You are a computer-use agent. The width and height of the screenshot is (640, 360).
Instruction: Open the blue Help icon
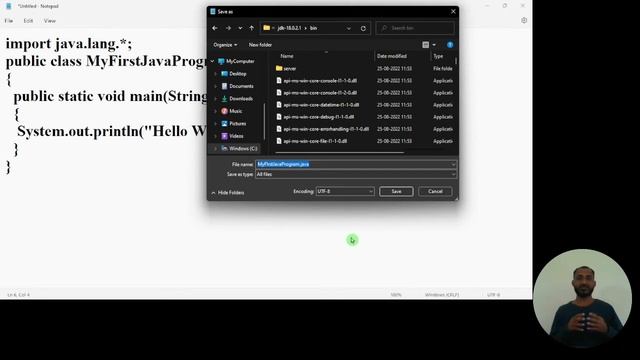click(450, 45)
